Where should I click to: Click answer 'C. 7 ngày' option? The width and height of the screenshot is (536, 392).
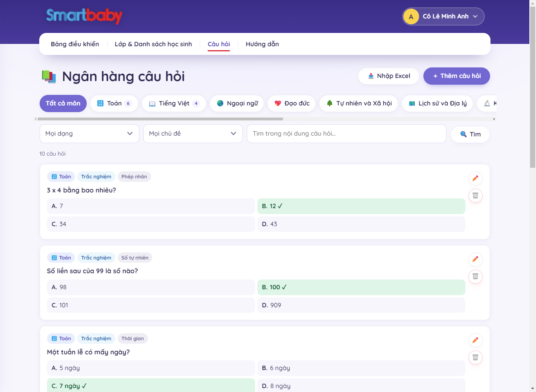coord(151,385)
